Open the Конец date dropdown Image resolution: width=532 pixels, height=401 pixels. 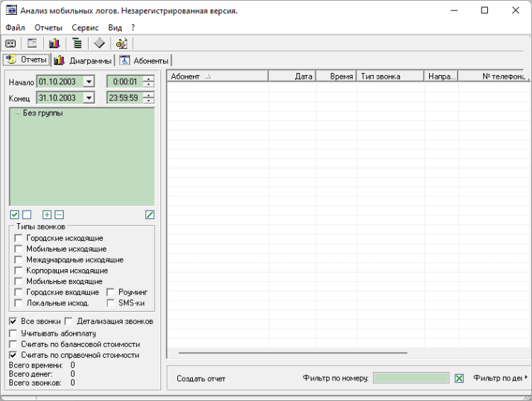(x=89, y=98)
